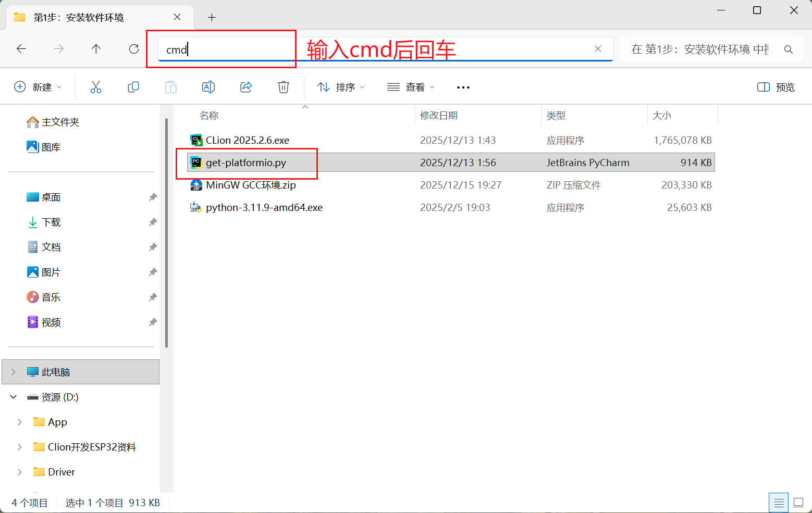Select file name MinGW GCC环境.zip
Image resolution: width=812 pixels, height=513 pixels.
[251, 185]
